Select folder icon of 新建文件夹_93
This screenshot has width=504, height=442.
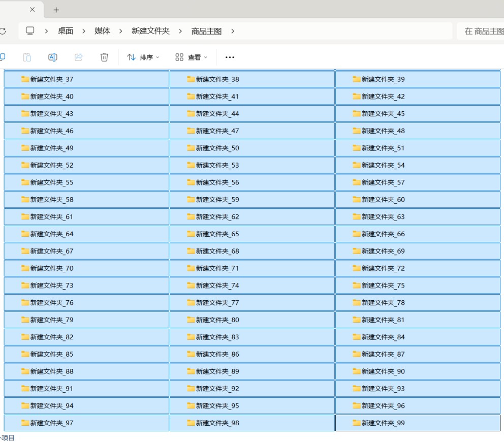357,388
